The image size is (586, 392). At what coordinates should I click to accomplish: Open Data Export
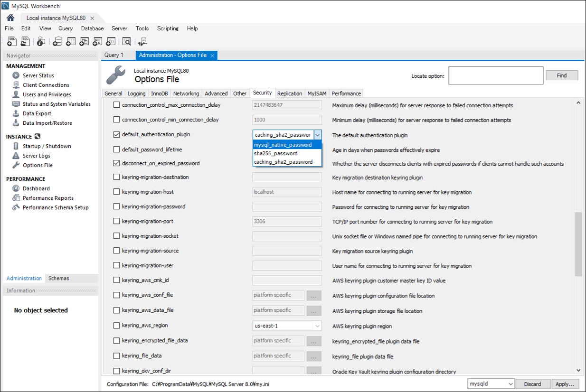click(x=37, y=113)
